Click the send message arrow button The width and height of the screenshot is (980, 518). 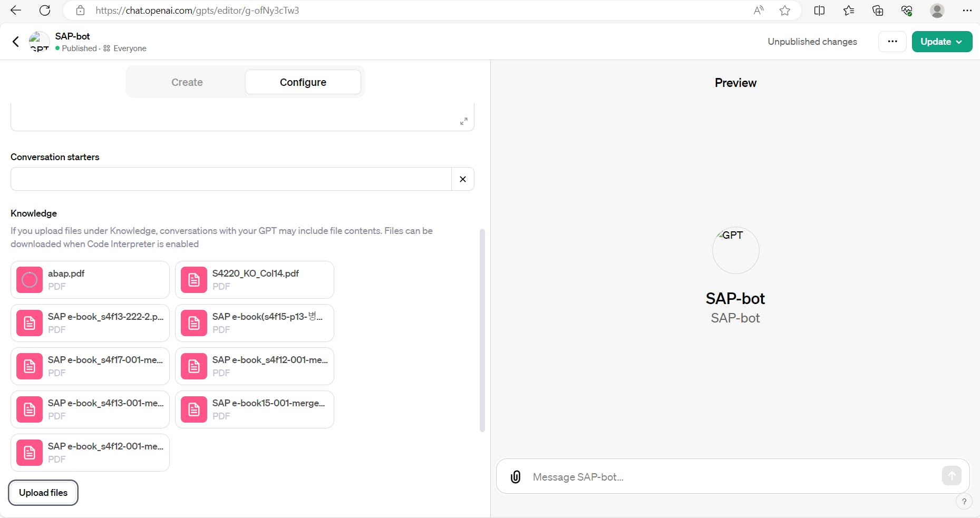[x=952, y=475]
